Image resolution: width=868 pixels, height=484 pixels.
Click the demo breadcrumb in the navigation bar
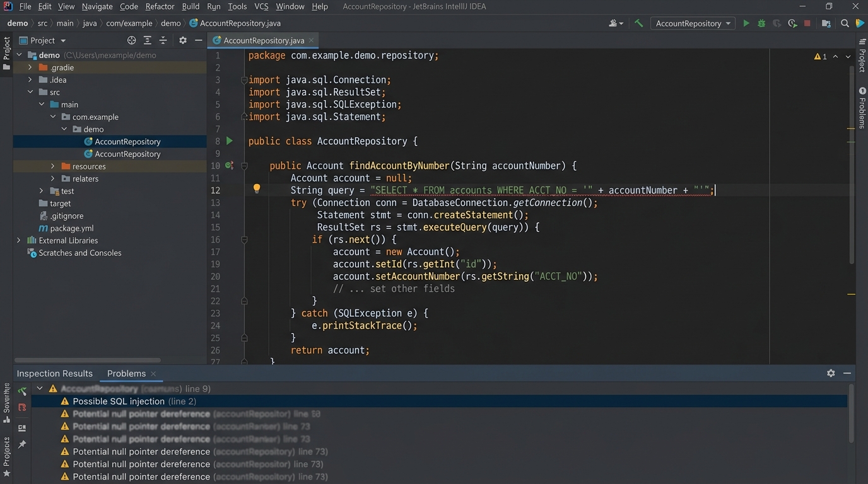click(x=170, y=23)
